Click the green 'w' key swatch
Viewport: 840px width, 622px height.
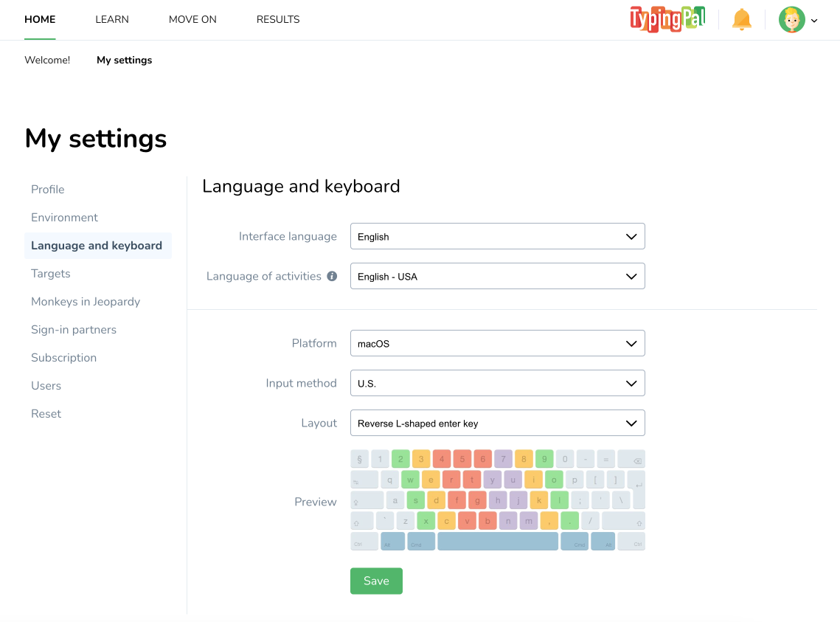click(410, 480)
